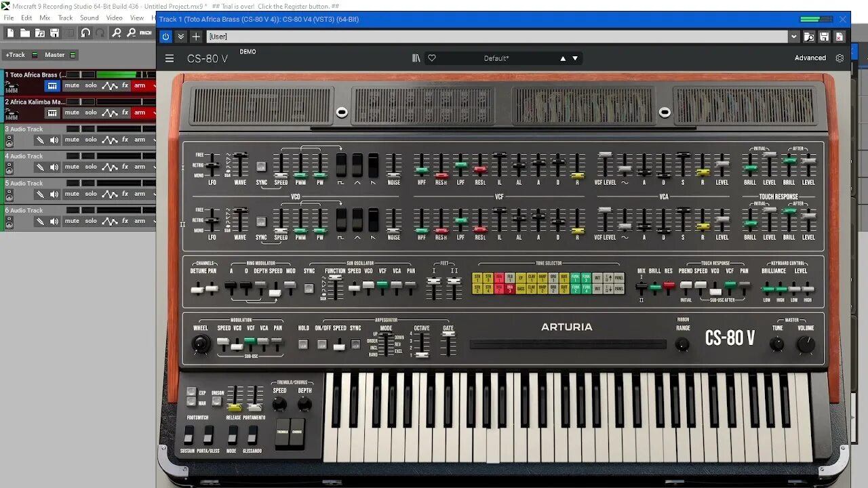Screen dimensions: 868x488
Task: Mute the Toto Africa Brass track
Action: 72,85
